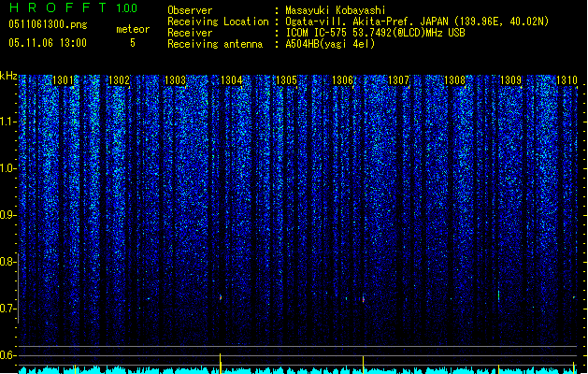Click the kHz axis unit label
The width and height of the screenshot is (588, 374).
(8, 76)
